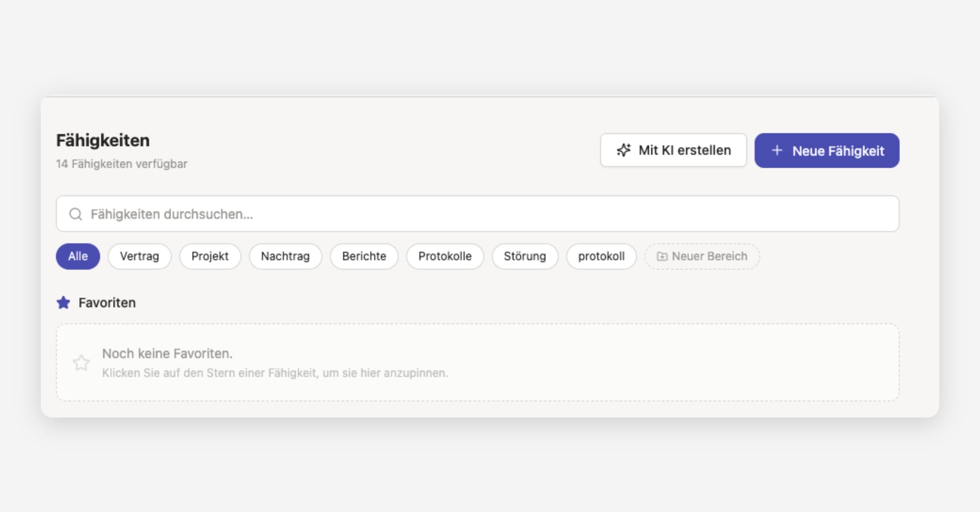Viewport: 980px width, 512px height.
Task: Filter skills by Störung
Action: [x=525, y=256]
